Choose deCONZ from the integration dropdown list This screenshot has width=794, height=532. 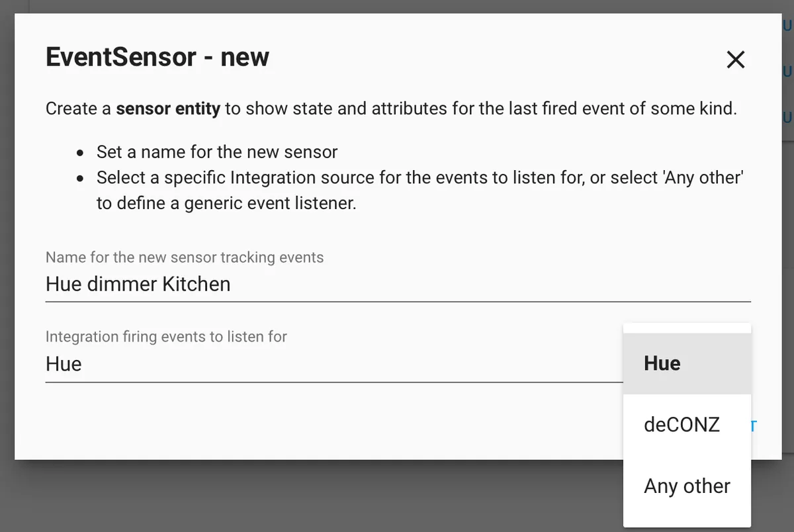[687, 424]
